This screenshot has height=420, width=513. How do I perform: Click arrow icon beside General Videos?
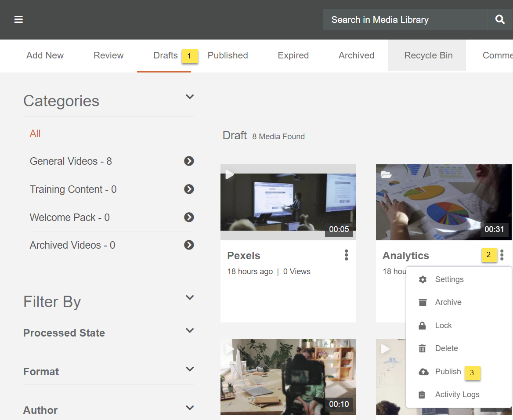click(189, 161)
